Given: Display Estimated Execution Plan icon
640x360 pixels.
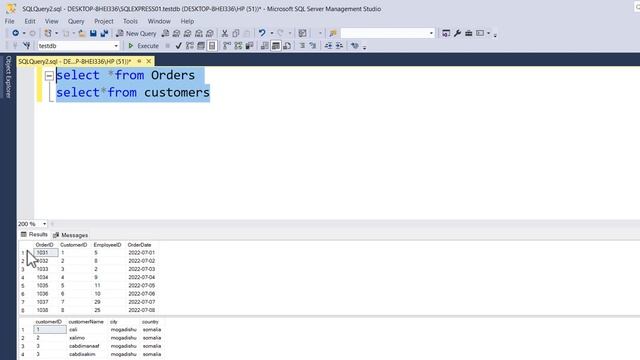Looking at the screenshot, I should (190, 46).
